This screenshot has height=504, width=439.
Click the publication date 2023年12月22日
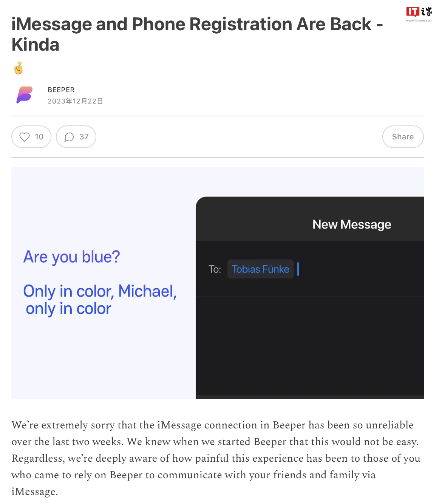point(75,101)
